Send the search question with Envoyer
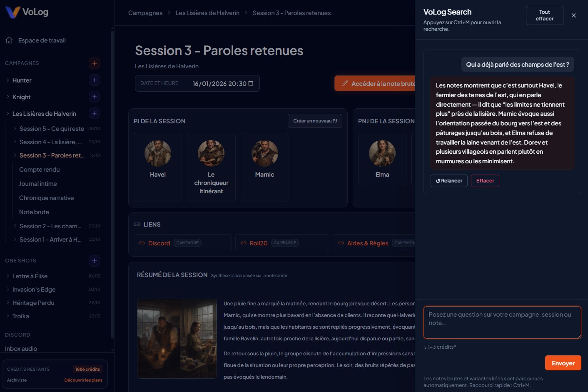The height and width of the screenshot is (392, 588). 563,363
